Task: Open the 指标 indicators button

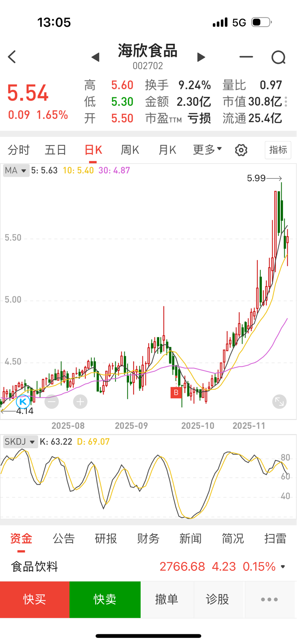Action: (278, 150)
